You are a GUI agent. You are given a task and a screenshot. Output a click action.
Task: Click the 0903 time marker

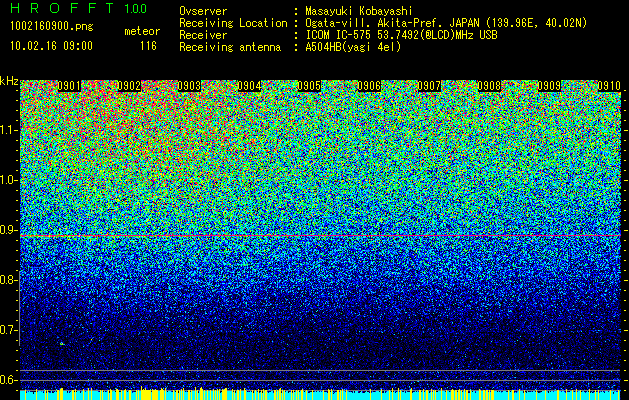[x=189, y=86]
